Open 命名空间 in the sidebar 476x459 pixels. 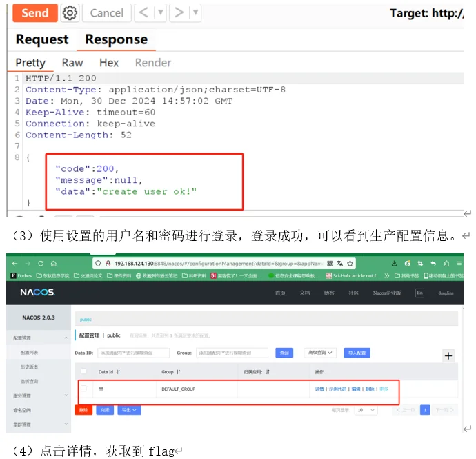[x=22, y=410]
